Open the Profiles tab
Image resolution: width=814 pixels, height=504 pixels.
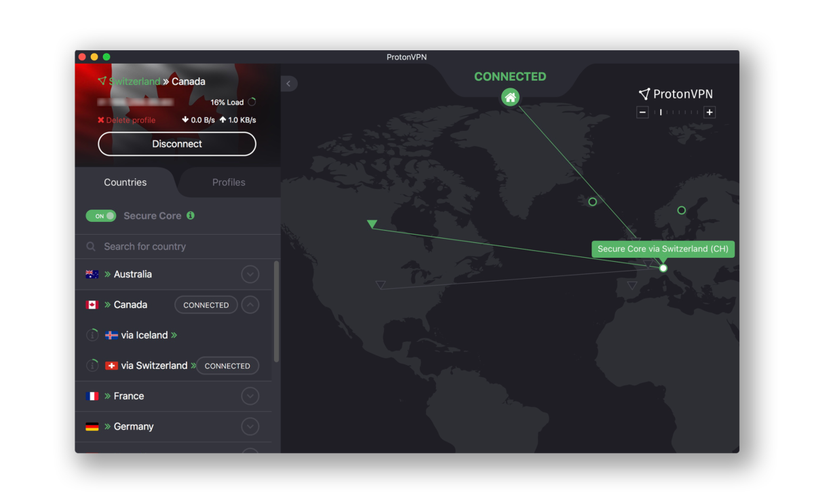pyautogui.click(x=229, y=182)
